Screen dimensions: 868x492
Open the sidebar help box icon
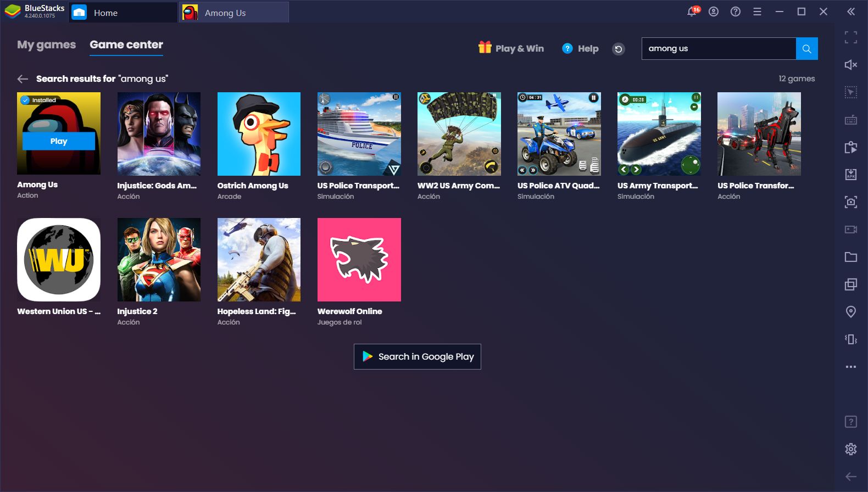tap(851, 422)
